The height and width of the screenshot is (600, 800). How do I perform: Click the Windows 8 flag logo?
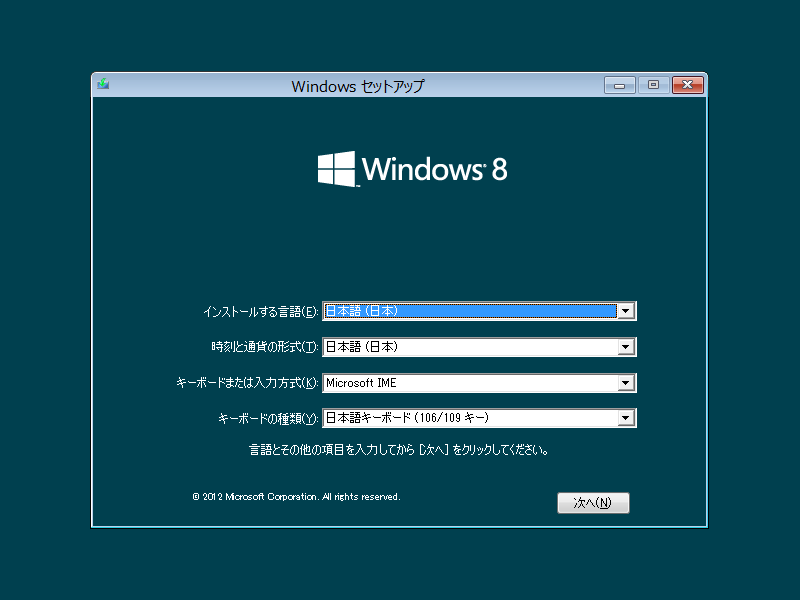click(337, 169)
